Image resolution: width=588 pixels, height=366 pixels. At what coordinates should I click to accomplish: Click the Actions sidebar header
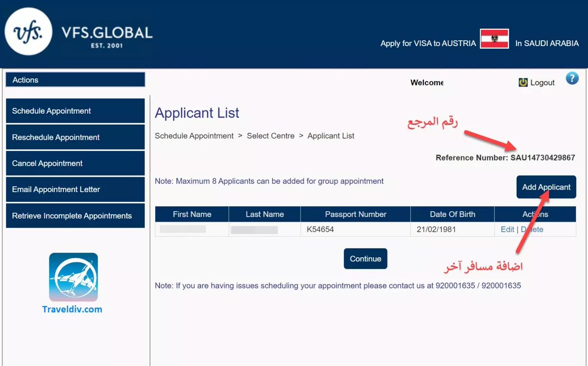(75, 80)
